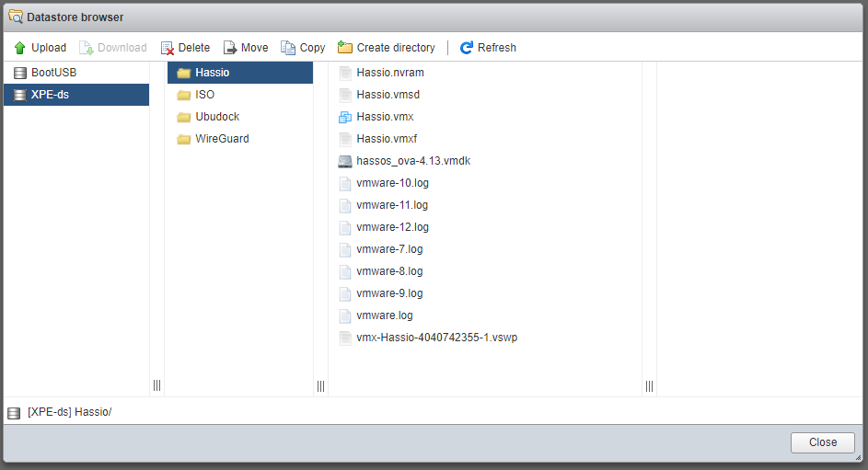Screen dimensions: 868x470
Task: Click the Move file icon
Action: click(230, 48)
